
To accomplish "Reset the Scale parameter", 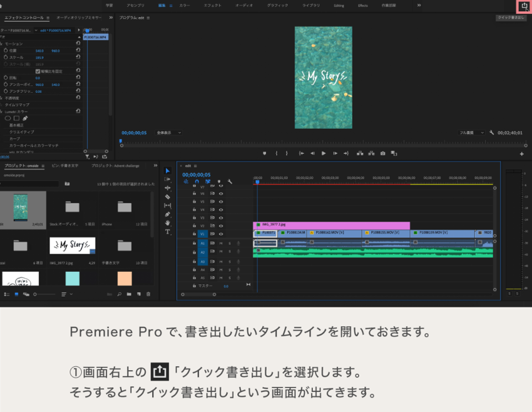I will tap(78, 57).
